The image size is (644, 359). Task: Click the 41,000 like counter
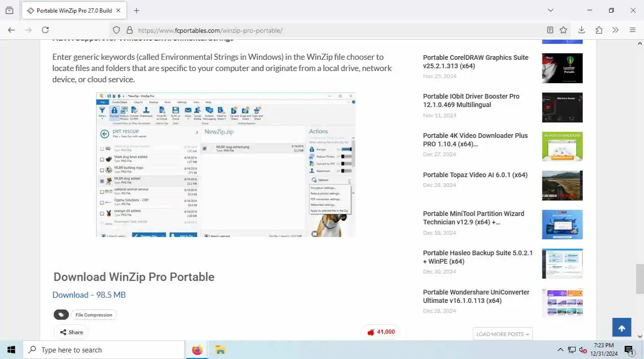[381, 332]
